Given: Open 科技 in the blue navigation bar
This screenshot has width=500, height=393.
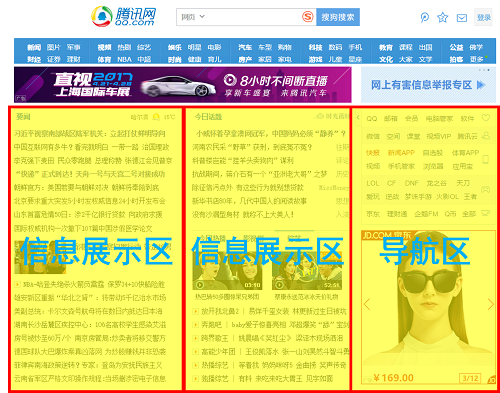Looking at the screenshot, I should 315,47.
